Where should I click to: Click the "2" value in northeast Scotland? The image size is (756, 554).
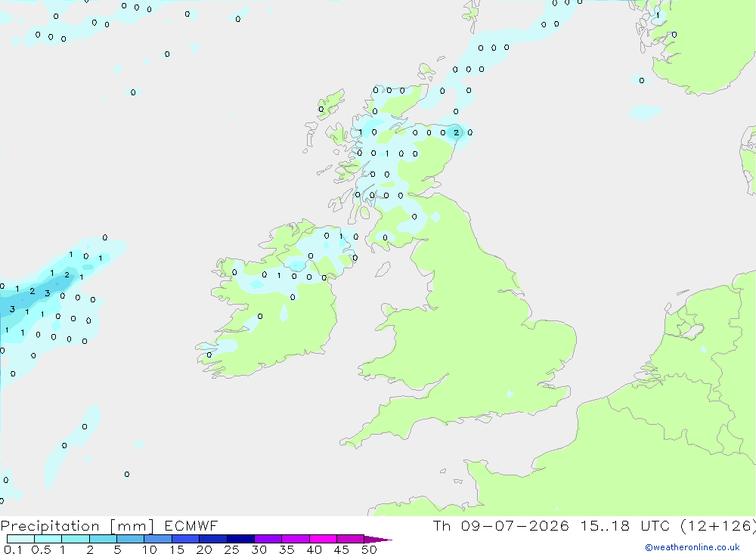(x=456, y=132)
